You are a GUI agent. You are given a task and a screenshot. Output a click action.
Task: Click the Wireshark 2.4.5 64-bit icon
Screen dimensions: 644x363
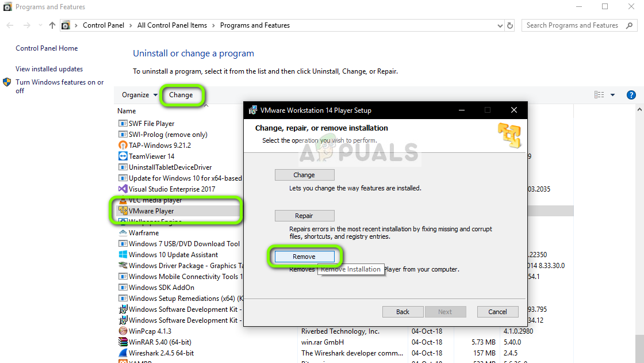click(x=123, y=353)
